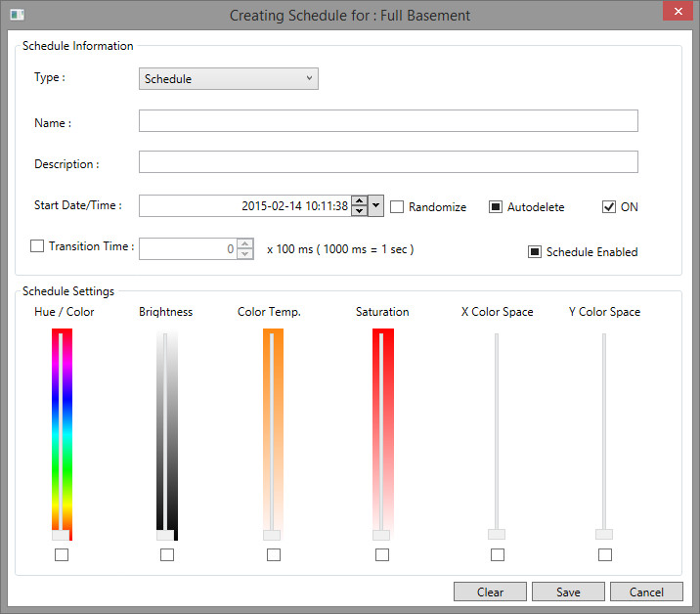Image resolution: width=700 pixels, height=614 pixels.
Task: Enable the checkbox under Color Temp.
Action: [x=274, y=554]
